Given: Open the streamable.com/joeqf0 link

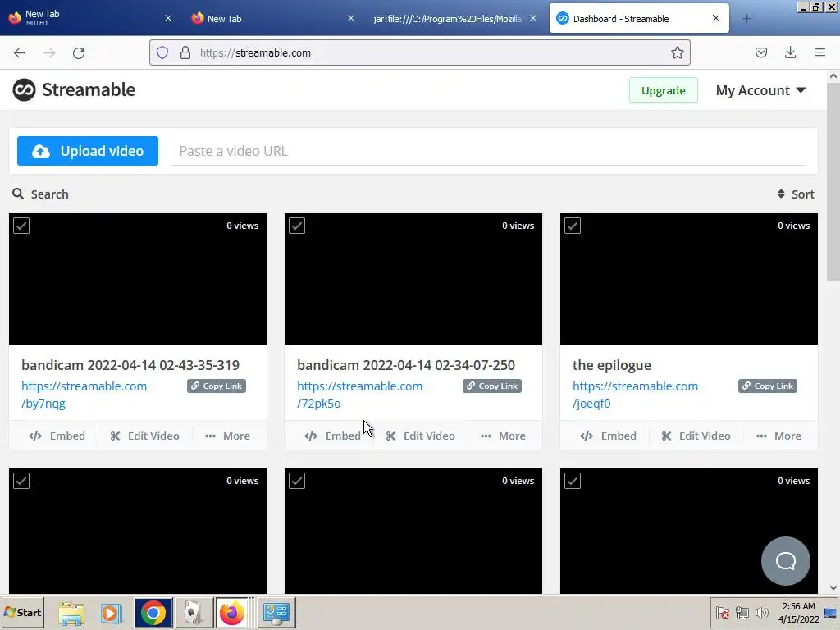Looking at the screenshot, I should (636, 395).
